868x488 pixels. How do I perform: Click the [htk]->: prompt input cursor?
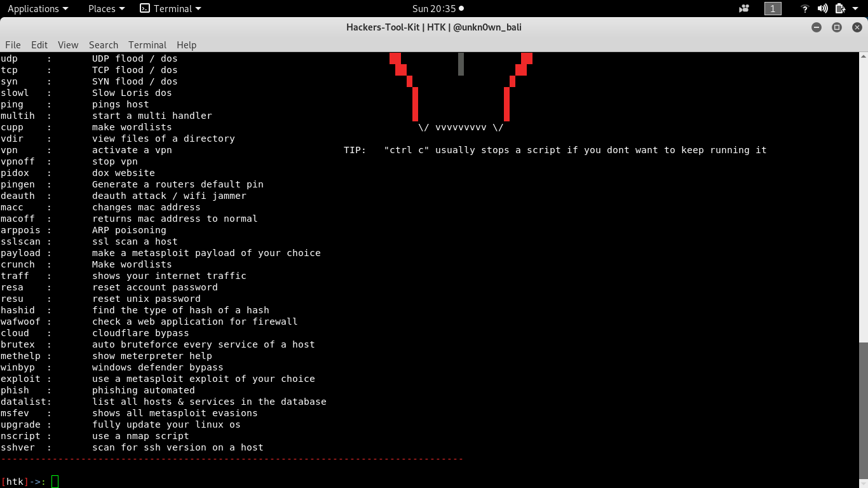(55, 482)
